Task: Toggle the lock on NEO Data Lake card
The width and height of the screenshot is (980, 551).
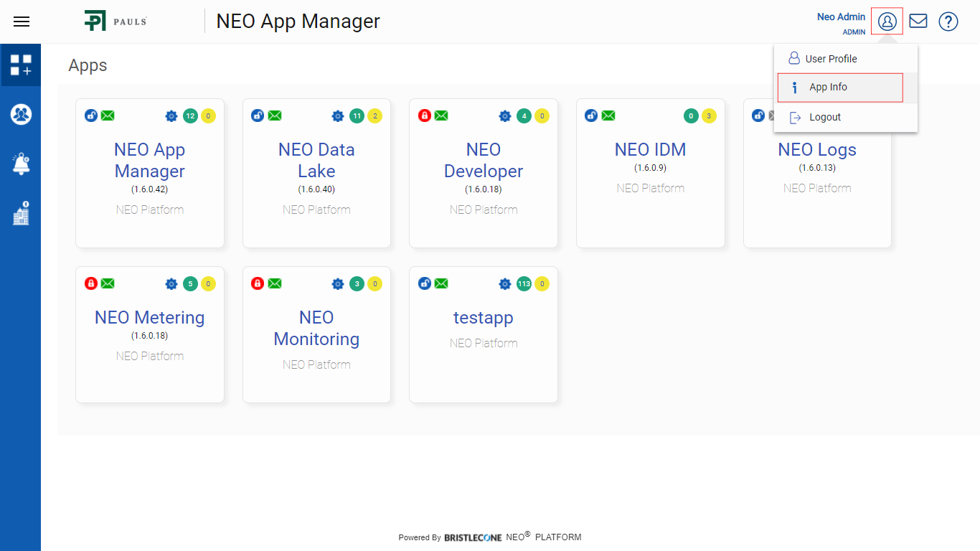Action: point(258,116)
